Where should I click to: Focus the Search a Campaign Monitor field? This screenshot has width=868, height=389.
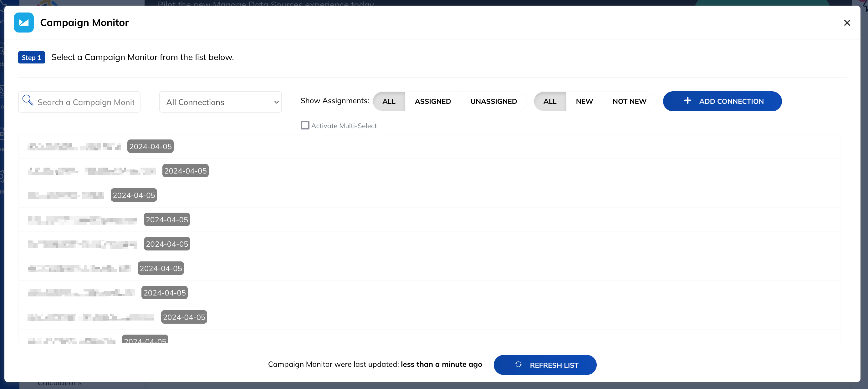pyautogui.click(x=79, y=102)
